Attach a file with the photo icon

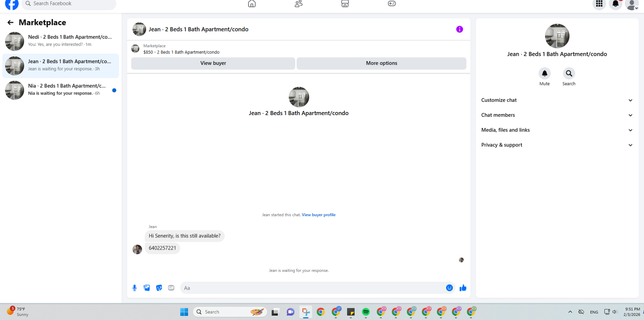[x=147, y=288]
